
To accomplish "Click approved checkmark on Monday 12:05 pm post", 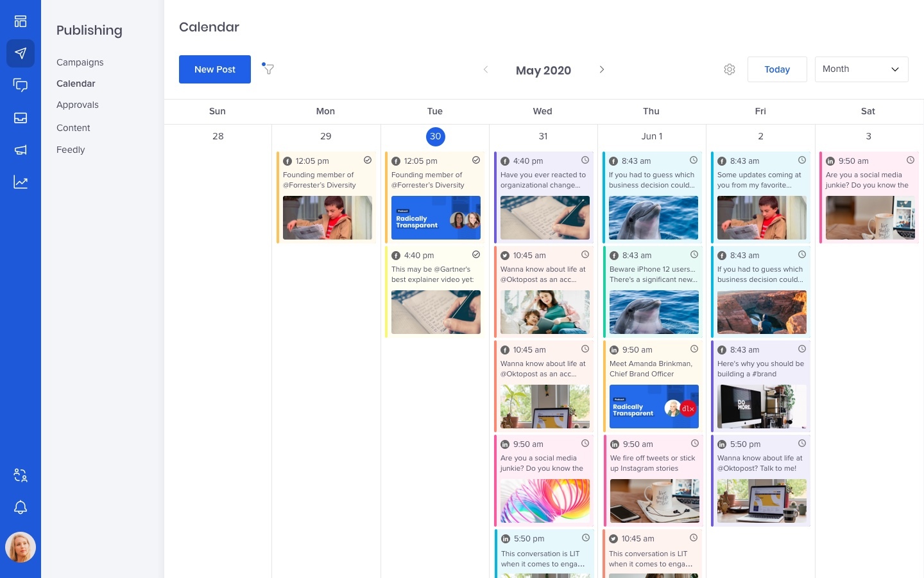I will coord(368,160).
